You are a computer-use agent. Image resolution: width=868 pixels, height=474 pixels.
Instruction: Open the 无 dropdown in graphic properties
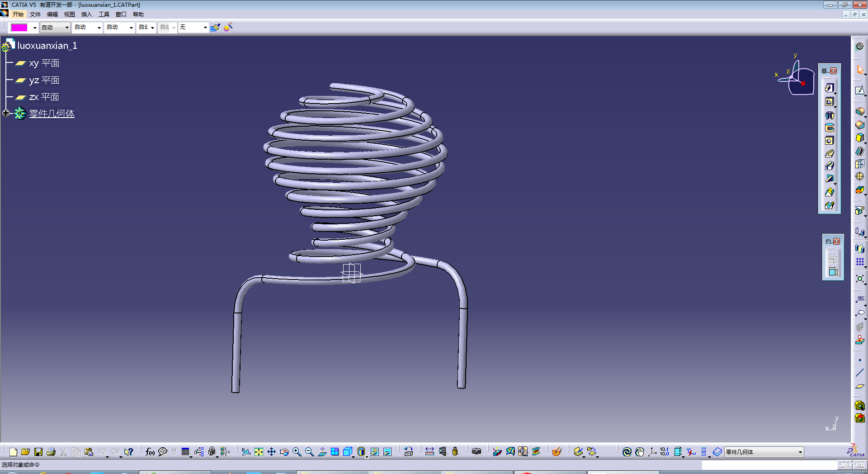click(205, 28)
